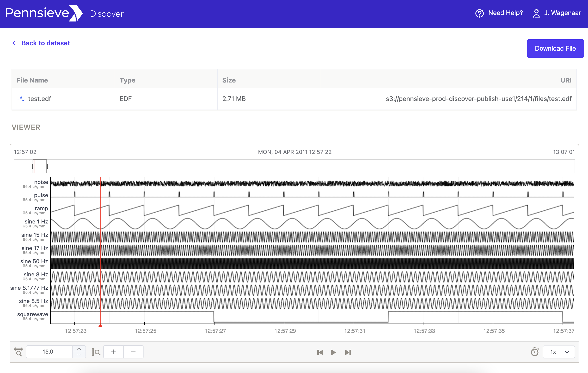Click the Back to dataset link
This screenshot has width=588, height=373.
46,43
